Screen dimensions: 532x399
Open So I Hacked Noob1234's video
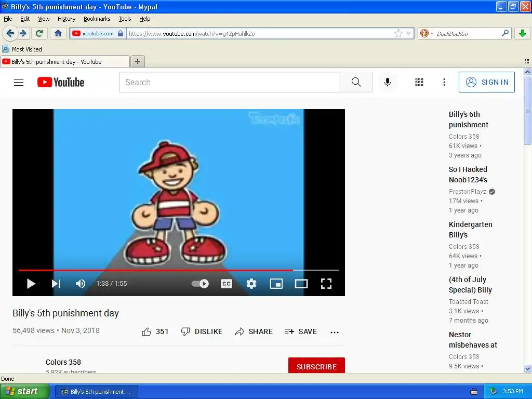click(468, 175)
